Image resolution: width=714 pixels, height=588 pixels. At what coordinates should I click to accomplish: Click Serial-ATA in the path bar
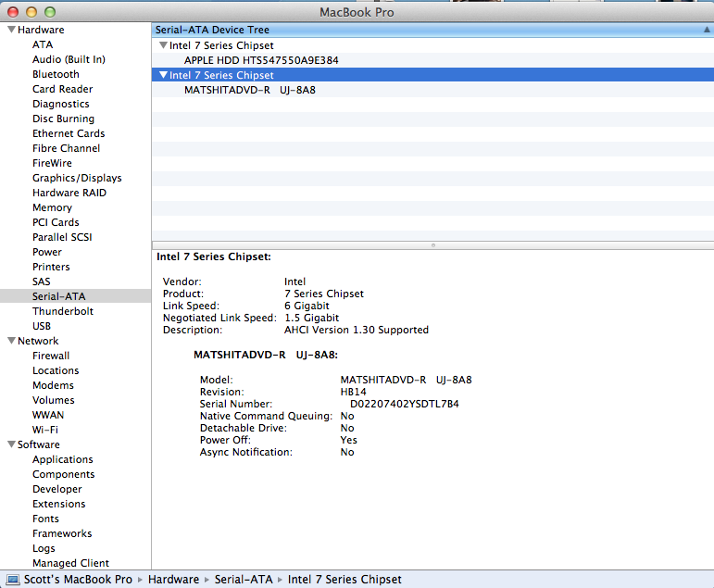244,580
